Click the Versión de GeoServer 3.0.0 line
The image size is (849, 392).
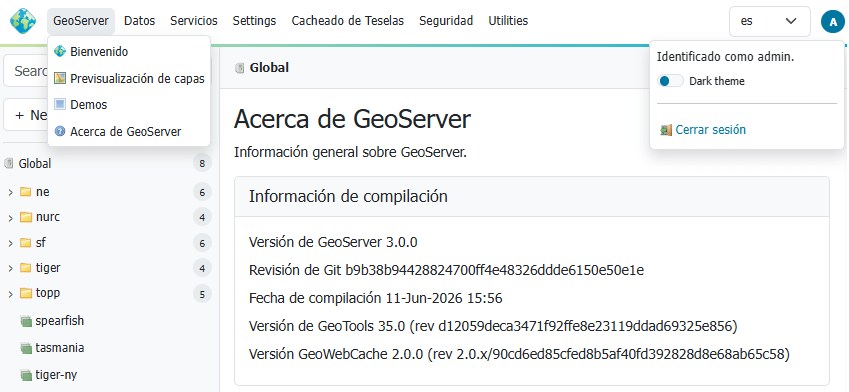pos(333,242)
